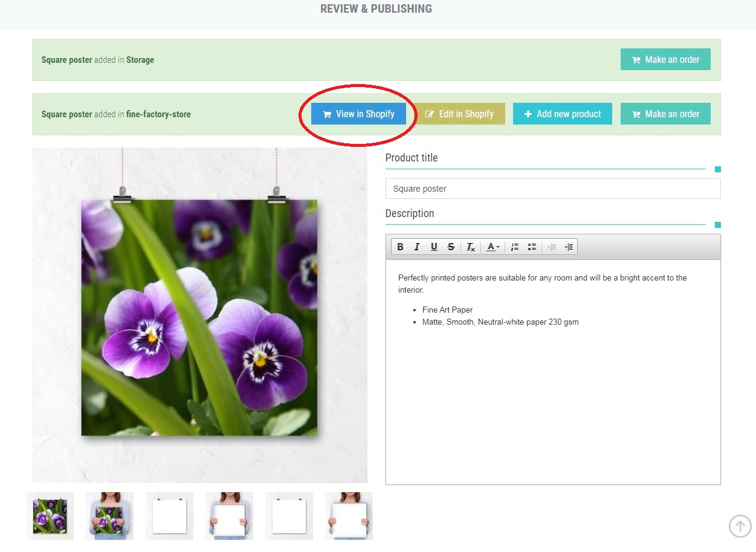Click the teal square beside Product title
This screenshot has height=552, width=756.
click(x=718, y=169)
